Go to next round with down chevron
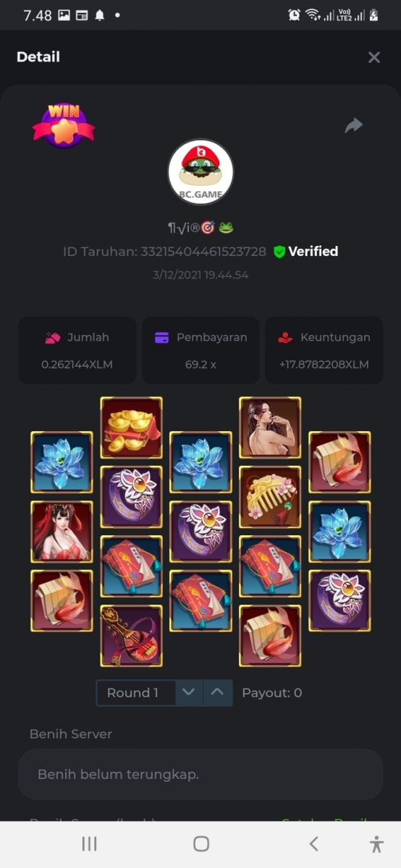401x868 pixels. point(189,693)
